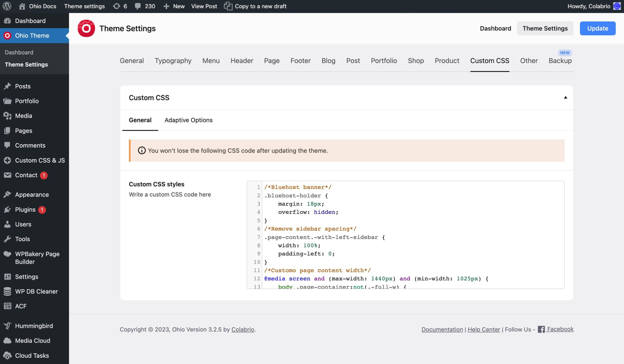Open the Blog tab
The width and height of the screenshot is (624, 364).
328,61
